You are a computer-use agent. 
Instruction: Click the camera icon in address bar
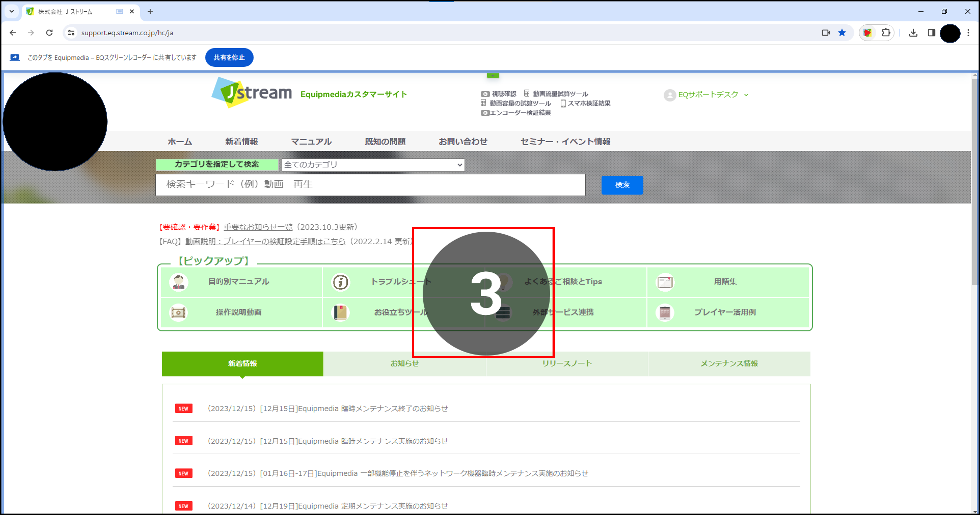pos(826,33)
